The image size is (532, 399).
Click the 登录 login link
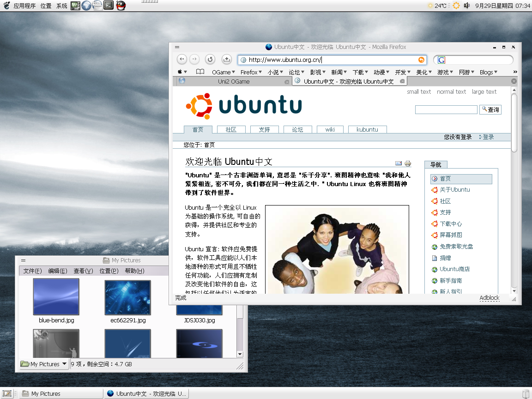pos(488,137)
